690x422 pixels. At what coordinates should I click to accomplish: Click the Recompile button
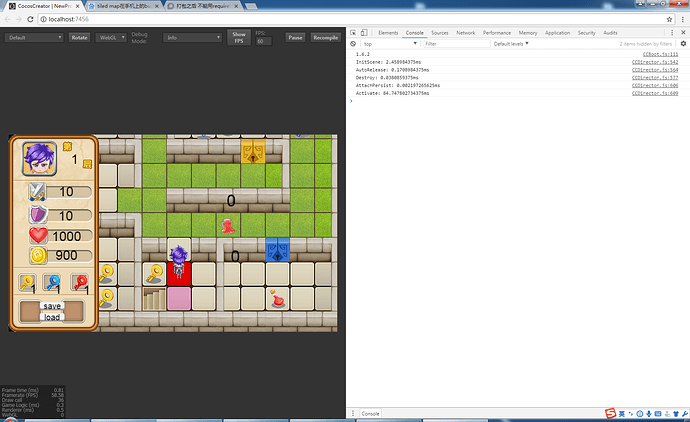click(326, 37)
